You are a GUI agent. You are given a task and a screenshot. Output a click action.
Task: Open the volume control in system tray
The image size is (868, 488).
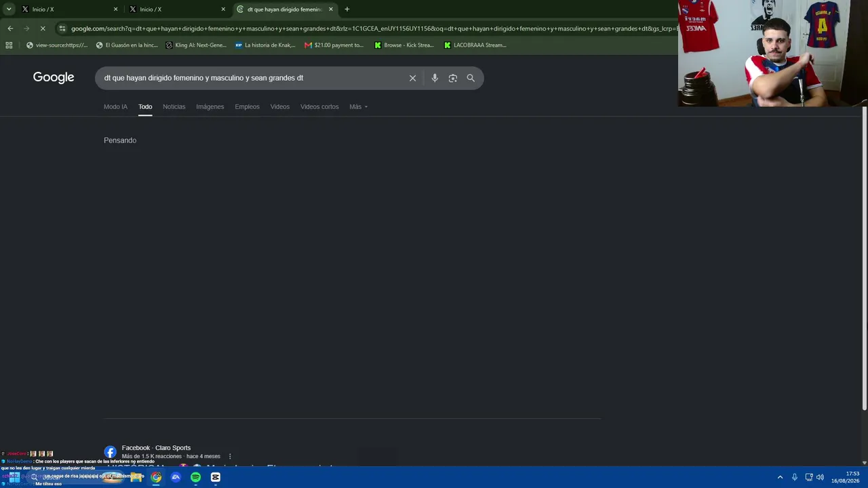821,477
